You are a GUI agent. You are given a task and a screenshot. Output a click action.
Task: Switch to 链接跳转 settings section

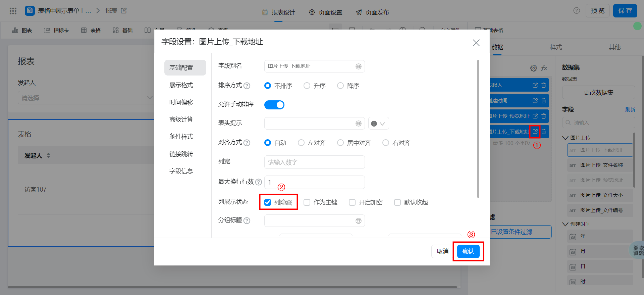pyautogui.click(x=181, y=154)
